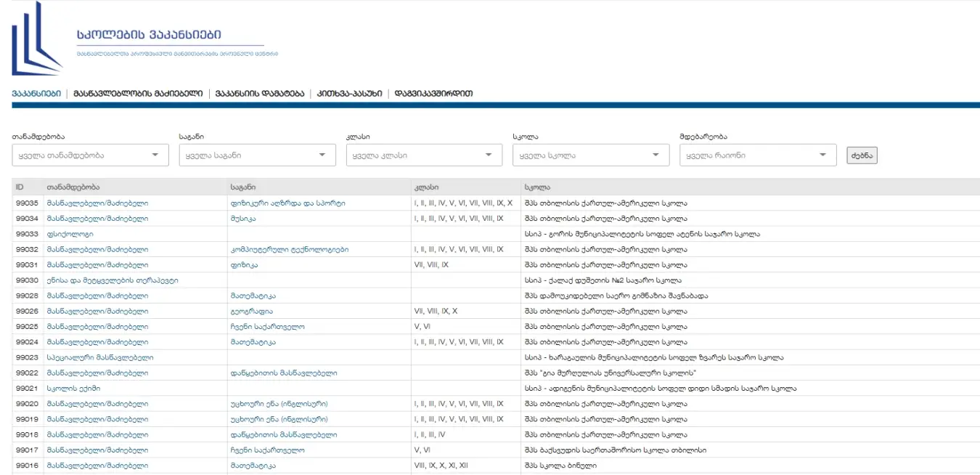Open the სკოლების ვაკანსიები site title link
The height and width of the screenshot is (475, 980).
pyautogui.click(x=149, y=34)
